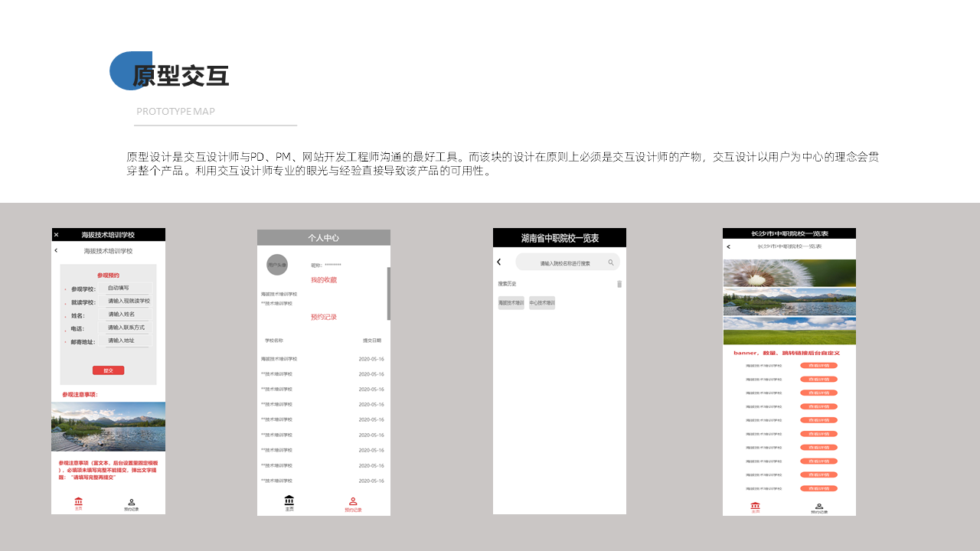This screenshot has height=551, width=980.
Task: Open the dandelion banner image
Action: pyautogui.click(x=789, y=272)
